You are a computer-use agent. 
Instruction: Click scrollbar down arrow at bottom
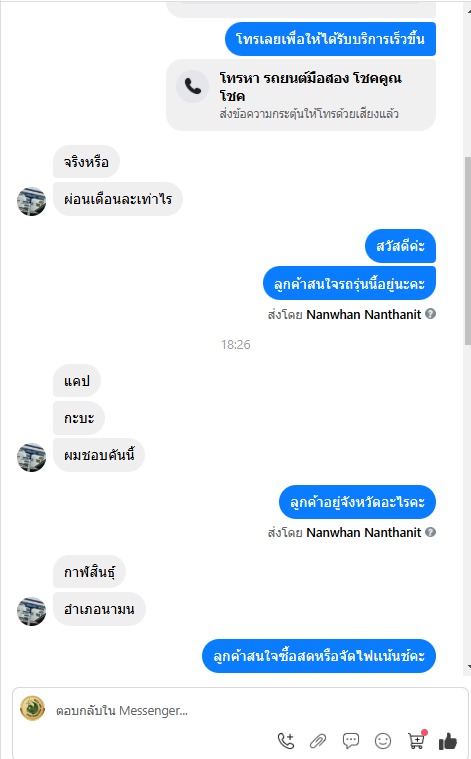[468, 667]
